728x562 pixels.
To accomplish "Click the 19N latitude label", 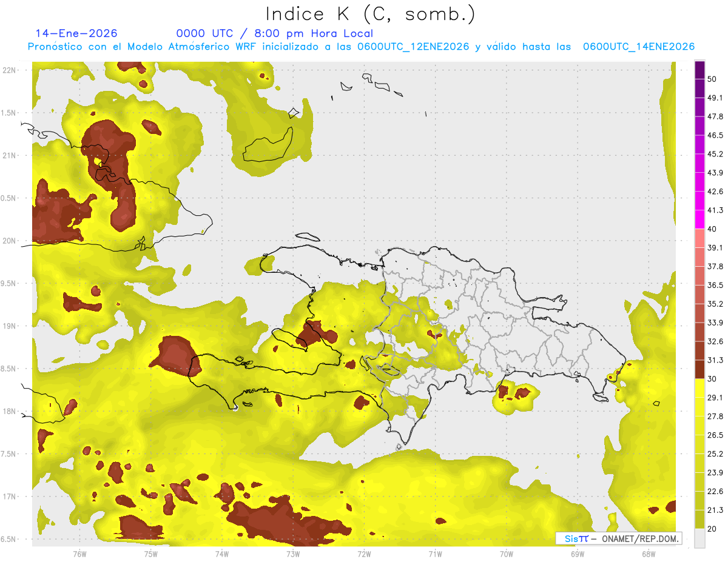I will (9, 326).
